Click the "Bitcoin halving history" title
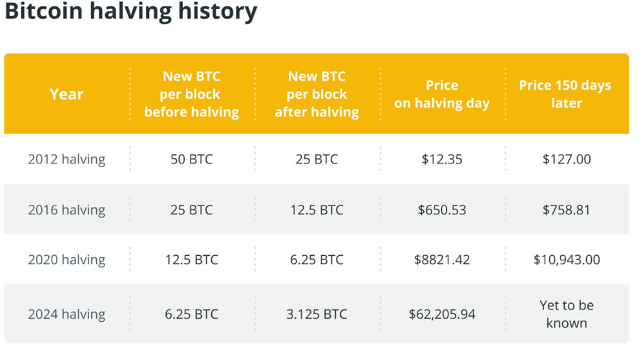This screenshot has height=352, width=644. tap(131, 12)
